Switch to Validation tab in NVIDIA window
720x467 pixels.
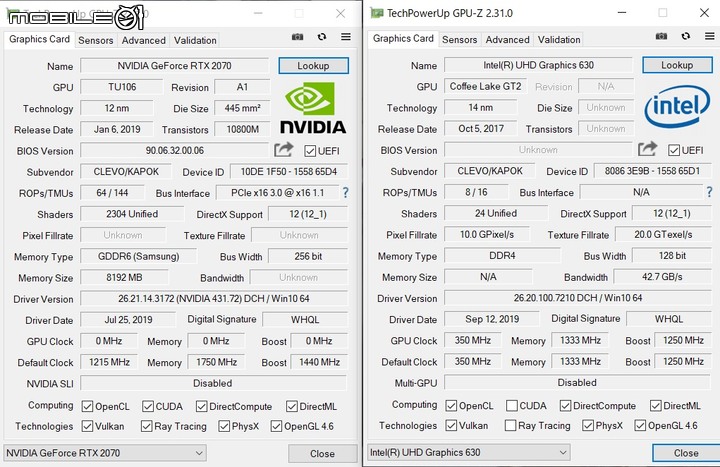[x=195, y=40]
